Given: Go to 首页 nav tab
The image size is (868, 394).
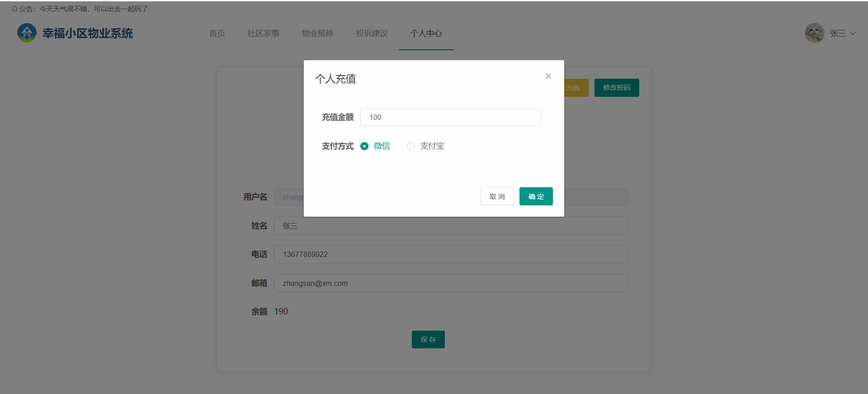Looking at the screenshot, I should 217,33.
